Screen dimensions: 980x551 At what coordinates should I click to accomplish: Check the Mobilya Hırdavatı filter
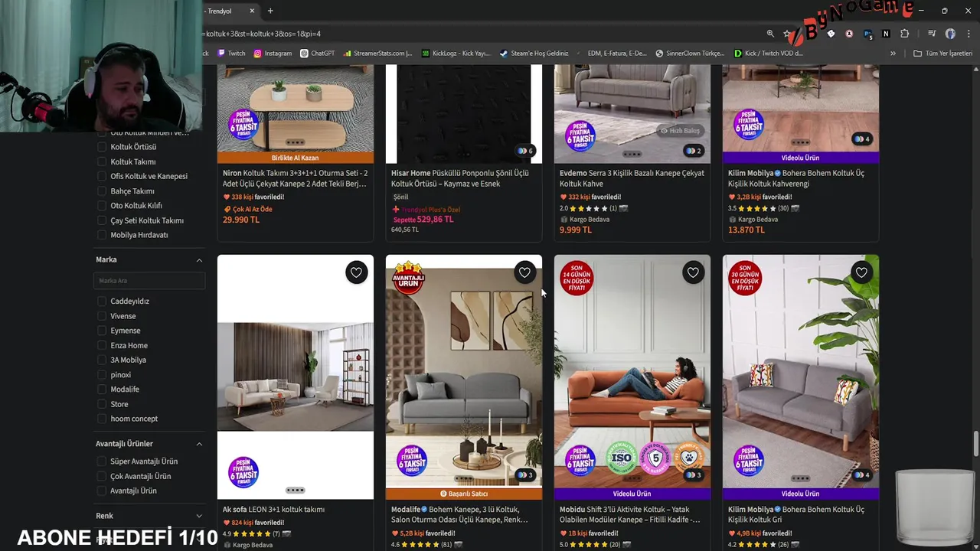click(101, 235)
